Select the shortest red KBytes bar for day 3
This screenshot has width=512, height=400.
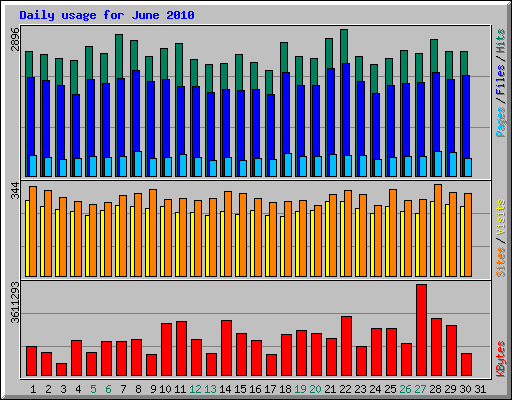pyautogui.click(x=61, y=370)
